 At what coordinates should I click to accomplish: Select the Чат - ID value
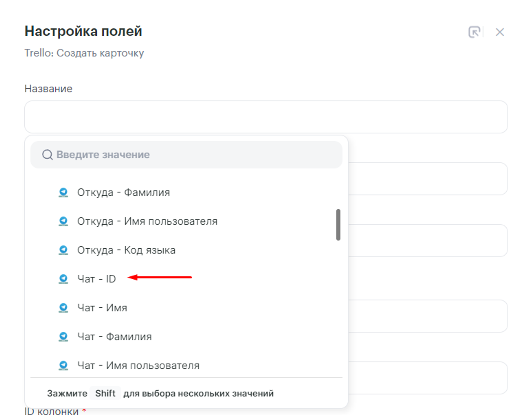click(96, 279)
